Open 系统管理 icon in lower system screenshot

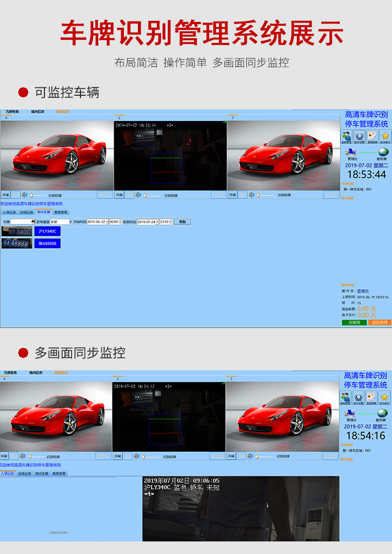pyautogui.click(x=345, y=398)
